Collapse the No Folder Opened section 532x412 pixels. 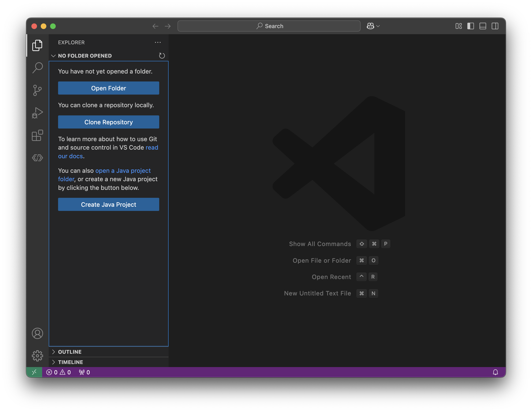[53, 56]
